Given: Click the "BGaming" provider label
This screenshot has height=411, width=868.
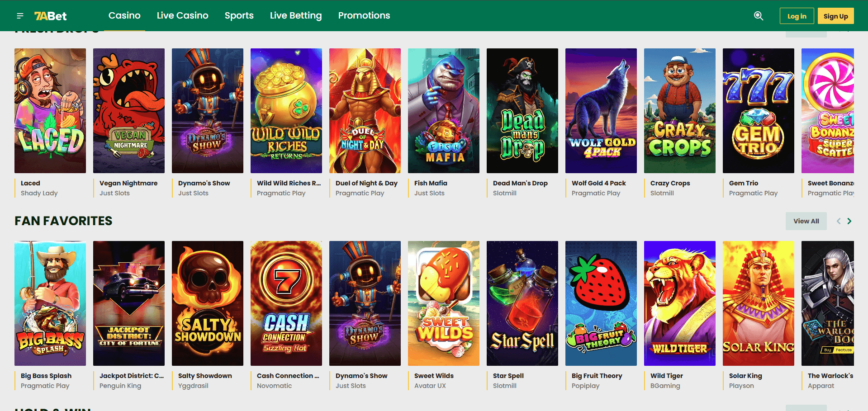Looking at the screenshot, I should point(665,386).
